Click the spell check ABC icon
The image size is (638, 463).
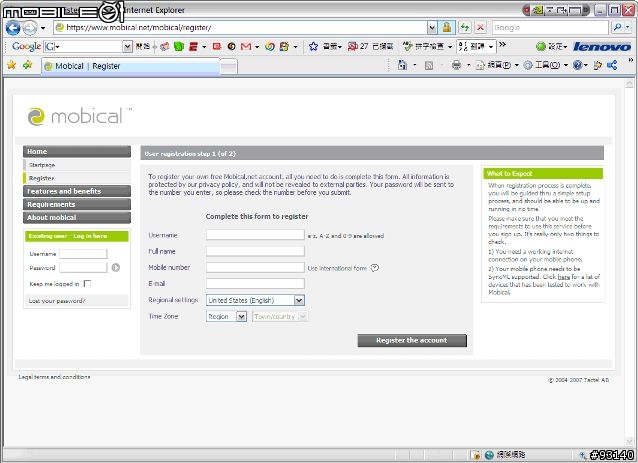point(407,47)
